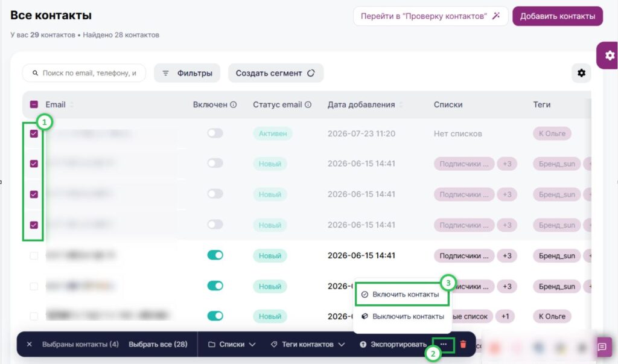Sort by Email column arrows
This screenshot has height=364, width=618.
[72, 104]
